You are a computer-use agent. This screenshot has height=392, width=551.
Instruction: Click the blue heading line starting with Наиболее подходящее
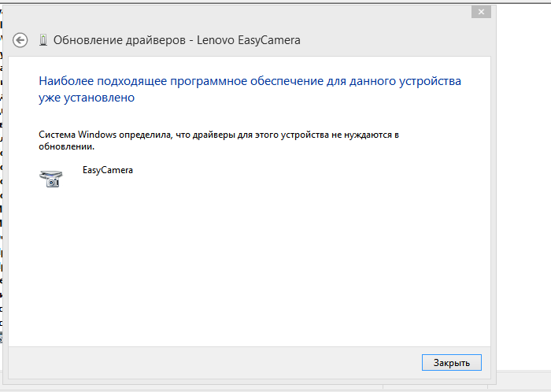[250, 81]
